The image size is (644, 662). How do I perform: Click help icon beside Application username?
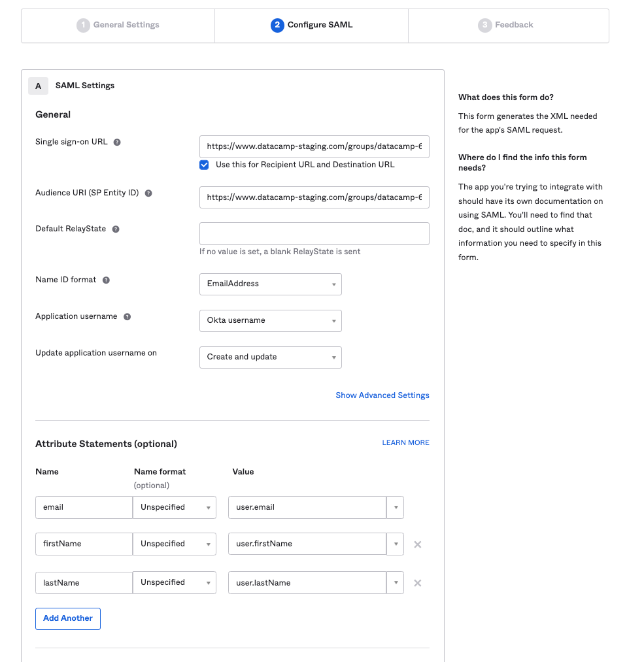(127, 317)
